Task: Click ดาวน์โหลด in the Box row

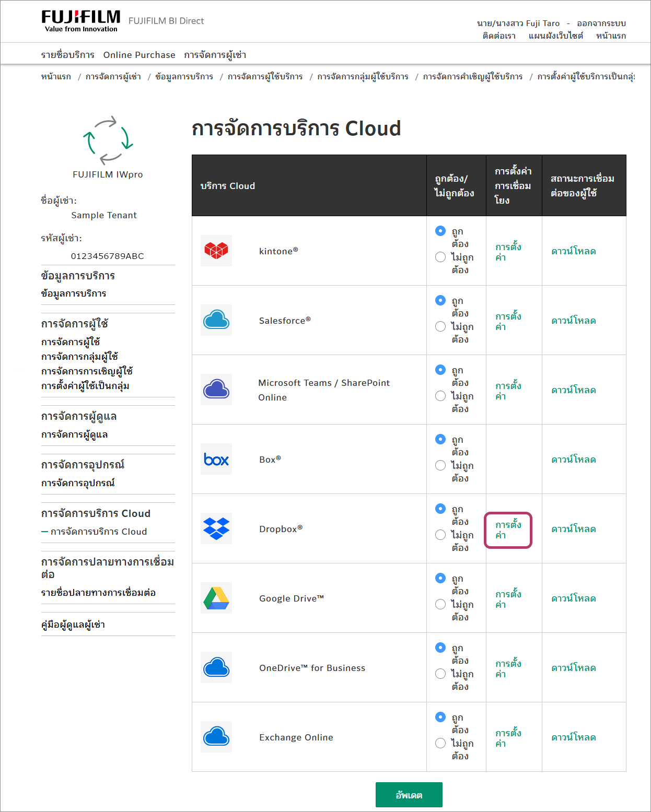Action: [574, 460]
